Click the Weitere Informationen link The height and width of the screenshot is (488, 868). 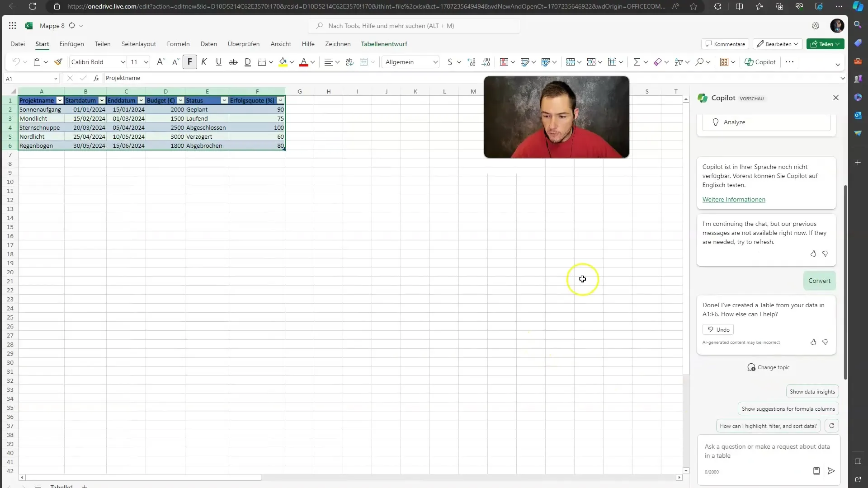733,199
